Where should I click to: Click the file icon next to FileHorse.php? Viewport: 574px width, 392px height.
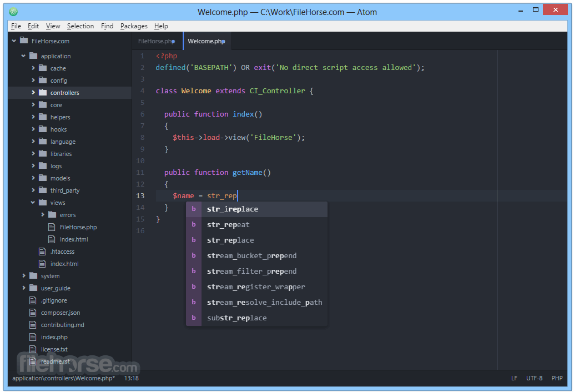(52, 227)
